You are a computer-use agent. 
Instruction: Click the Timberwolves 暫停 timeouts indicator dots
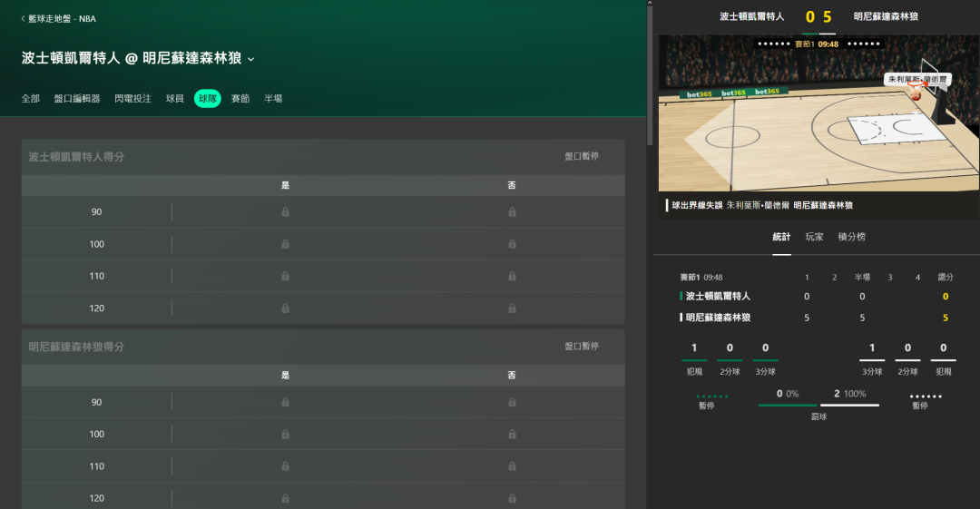[x=926, y=396]
